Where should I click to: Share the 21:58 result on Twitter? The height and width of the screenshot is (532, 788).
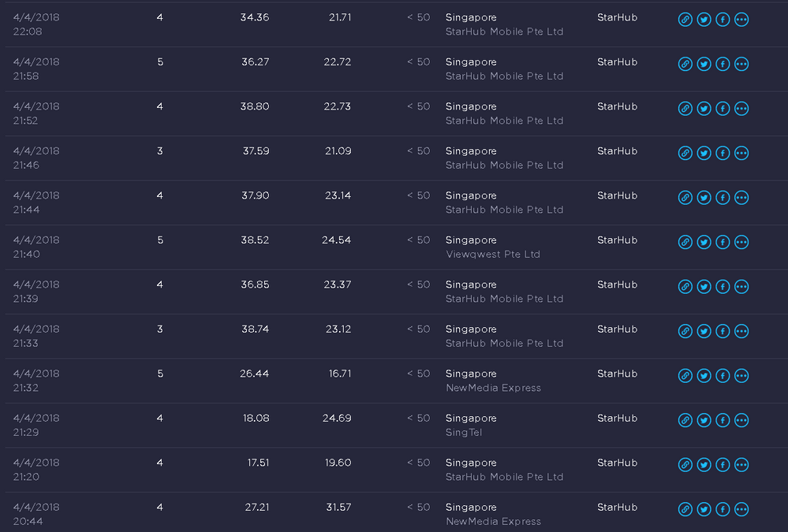tap(704, 65)
